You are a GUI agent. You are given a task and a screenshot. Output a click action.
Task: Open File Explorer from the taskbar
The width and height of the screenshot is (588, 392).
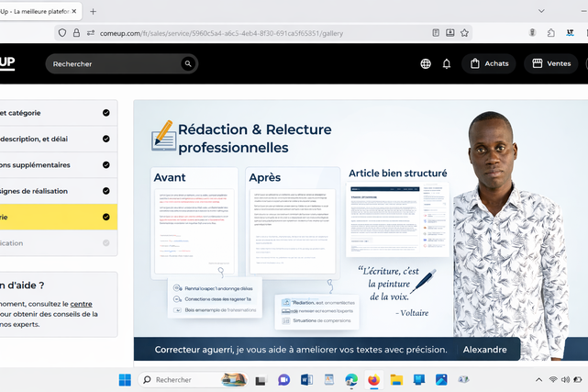point(396,380)
